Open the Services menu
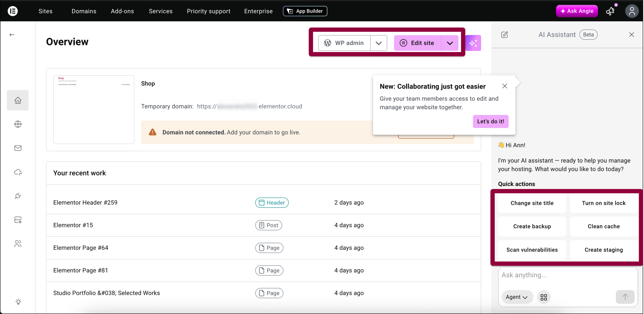Image resolution: width=644 pixels, height=314 pixels. [160, 11]
